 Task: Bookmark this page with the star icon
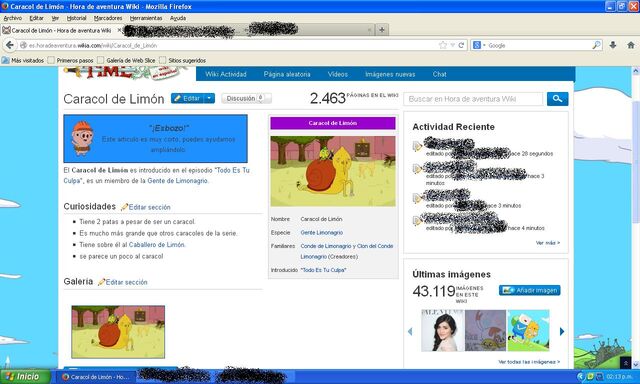[x=443, y=45]
